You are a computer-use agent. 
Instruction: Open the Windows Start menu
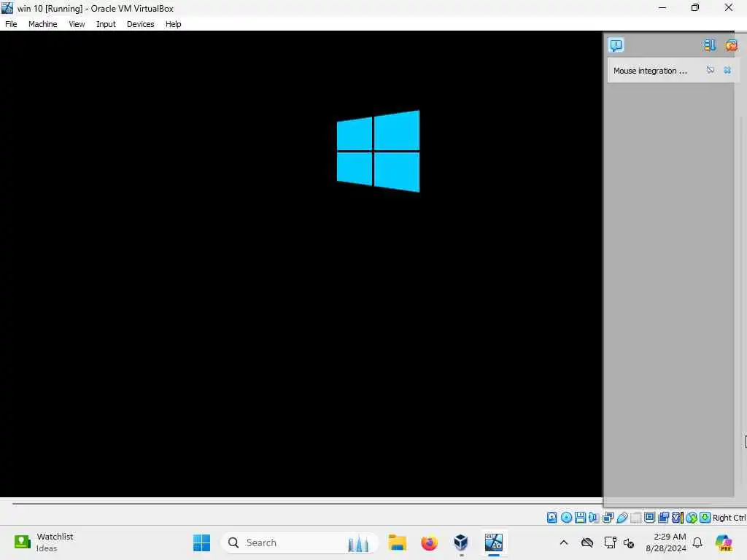pyautogui.click(x=201, y=542)
